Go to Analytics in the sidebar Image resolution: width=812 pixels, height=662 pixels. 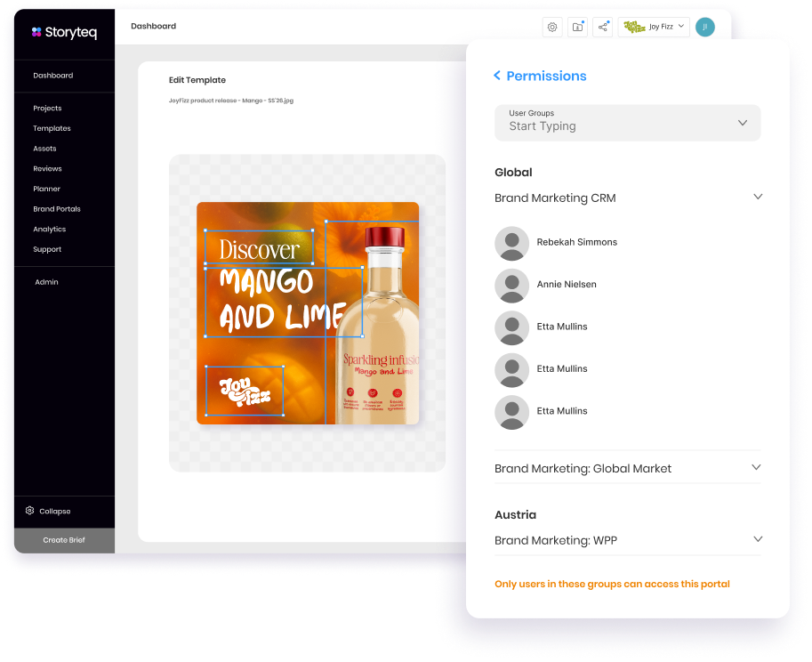[x=50, y=230]
